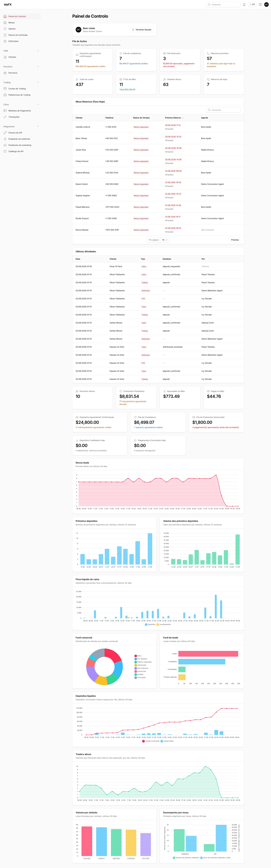The width and height of the screenshot is (271, 868).
Task: Click Omar Al Farsi in Últimas Atividades
Action: (x=116, y=267)
